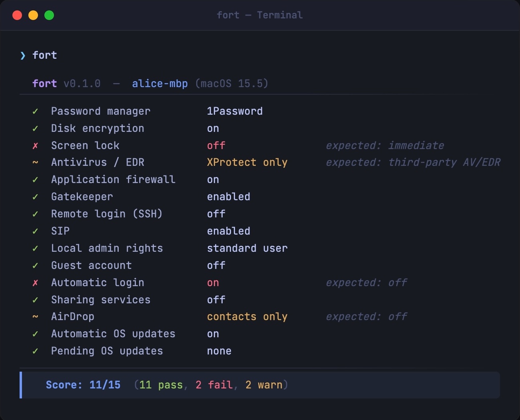Click the green '11 pass' count
Image resolution: width=520 pixels, height=420 pixels.
161,385
